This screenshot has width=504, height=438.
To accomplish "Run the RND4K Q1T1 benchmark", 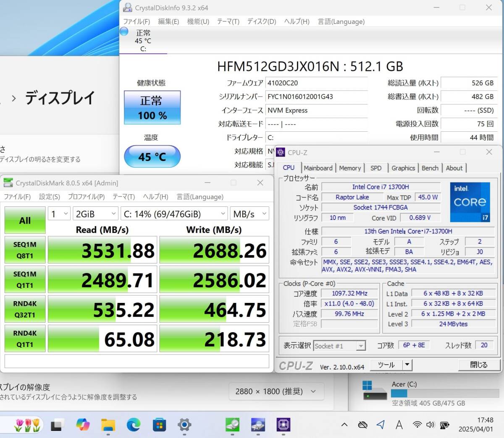I will [25, 339].
